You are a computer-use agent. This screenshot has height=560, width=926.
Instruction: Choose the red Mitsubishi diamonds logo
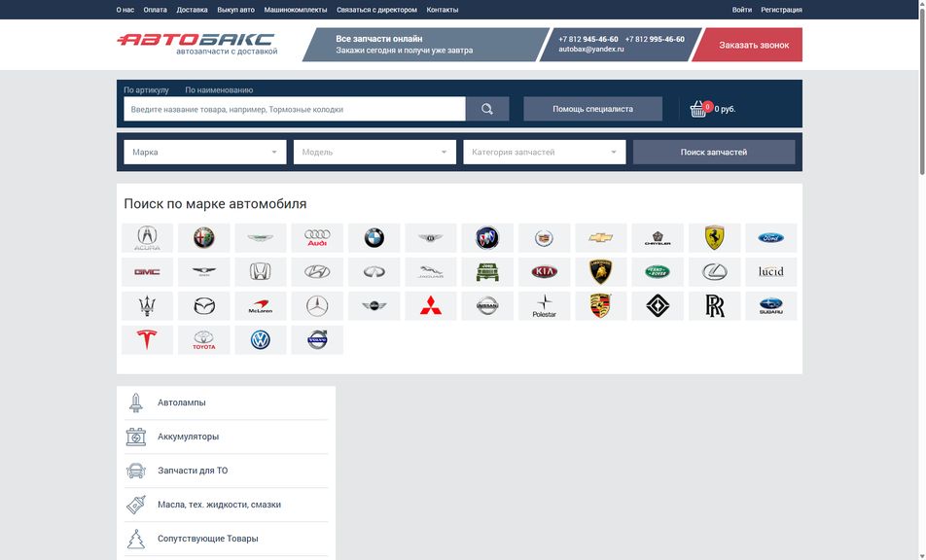click(431, 306)
